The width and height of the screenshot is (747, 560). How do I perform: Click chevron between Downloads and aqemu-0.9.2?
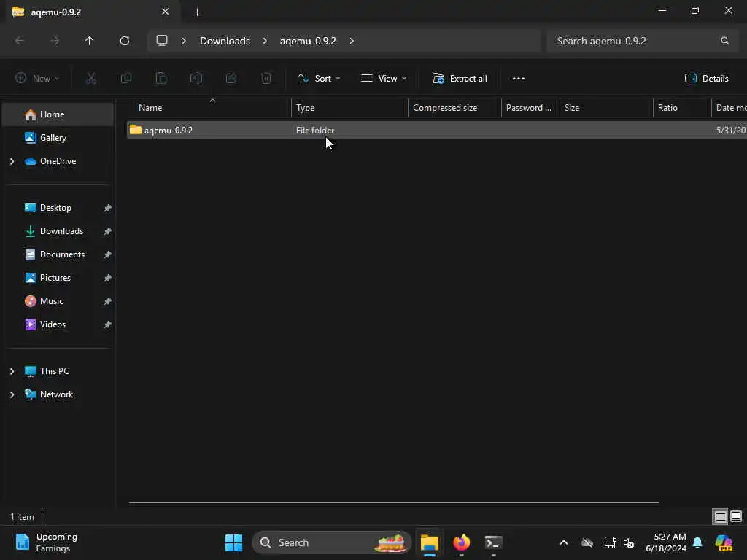(x=265, y=41)
